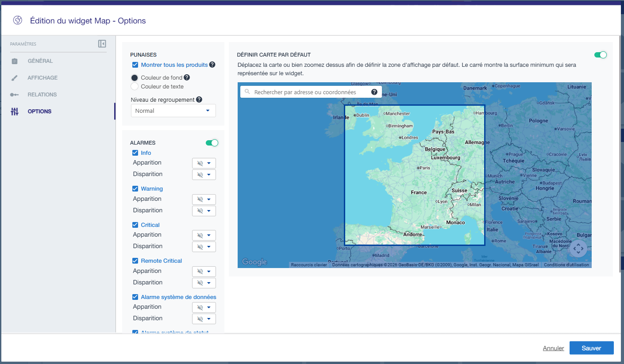Open Conditions d'utilisation link on map
Viewport: 624px width, 364px height.
tap(566, 265)
